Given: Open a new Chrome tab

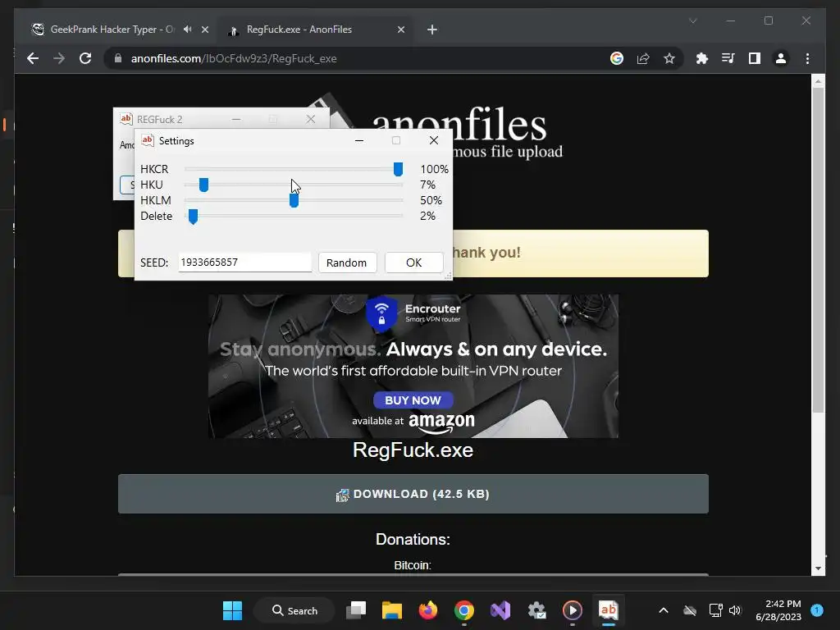Looking at the screenshot, I should coord(432,30).
